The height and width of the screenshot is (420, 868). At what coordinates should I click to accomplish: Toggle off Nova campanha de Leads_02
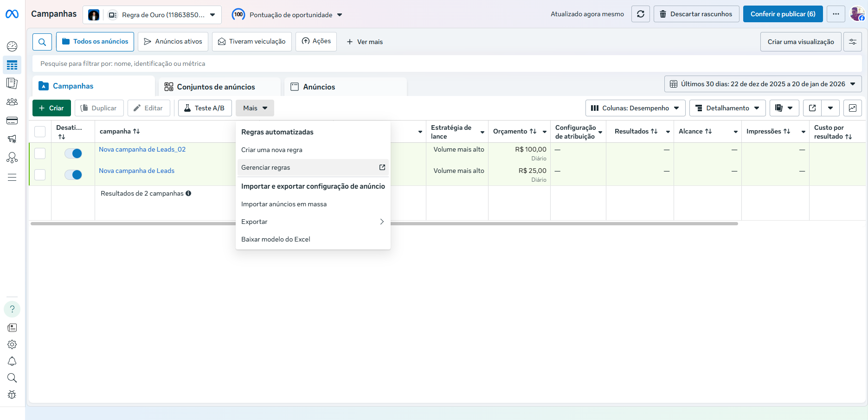(x=73, y=153)
